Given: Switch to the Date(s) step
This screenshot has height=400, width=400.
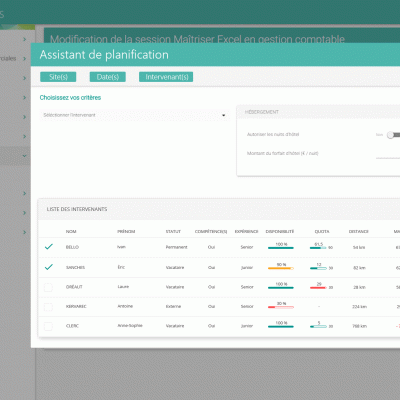Looking at the screenshot, I should 108,77.
